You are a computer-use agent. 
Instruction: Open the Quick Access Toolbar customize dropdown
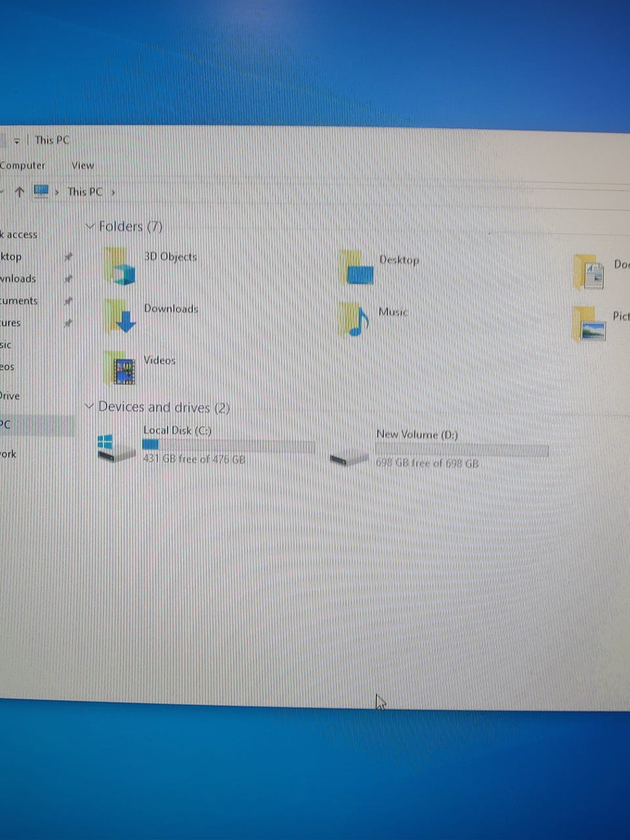pos(17,141)
